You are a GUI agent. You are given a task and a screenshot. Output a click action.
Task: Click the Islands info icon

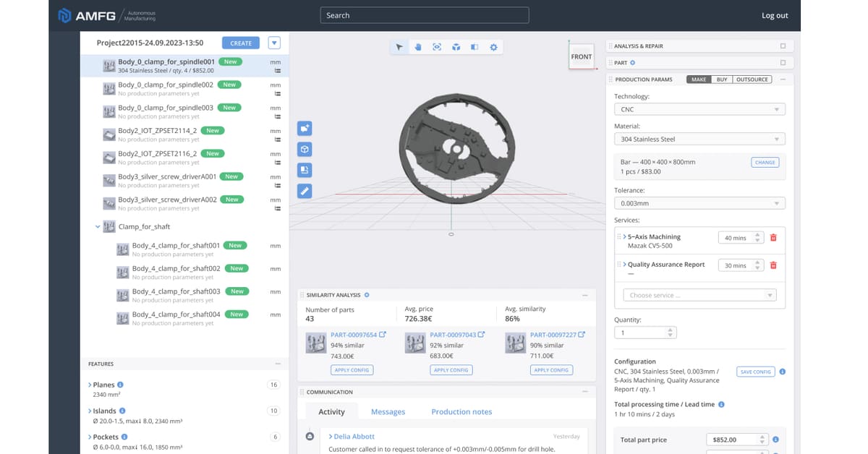click(x=122, y=411)
